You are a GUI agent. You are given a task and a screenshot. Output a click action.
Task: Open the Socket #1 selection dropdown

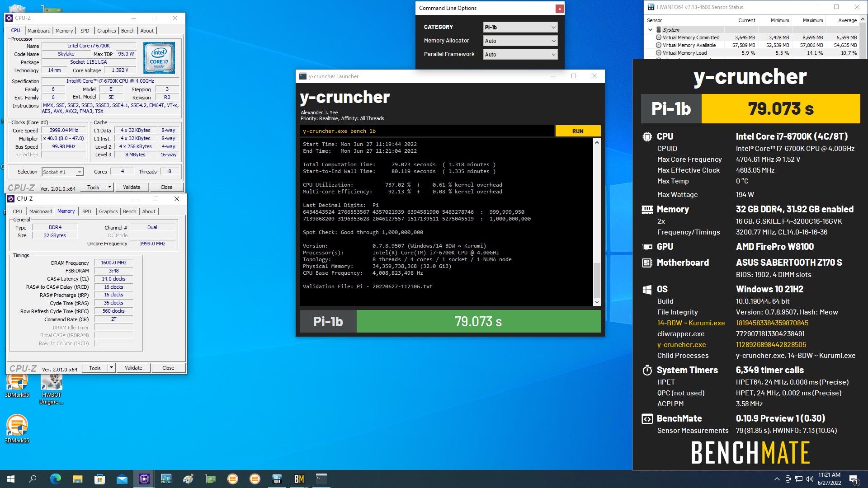coord(63,172)
